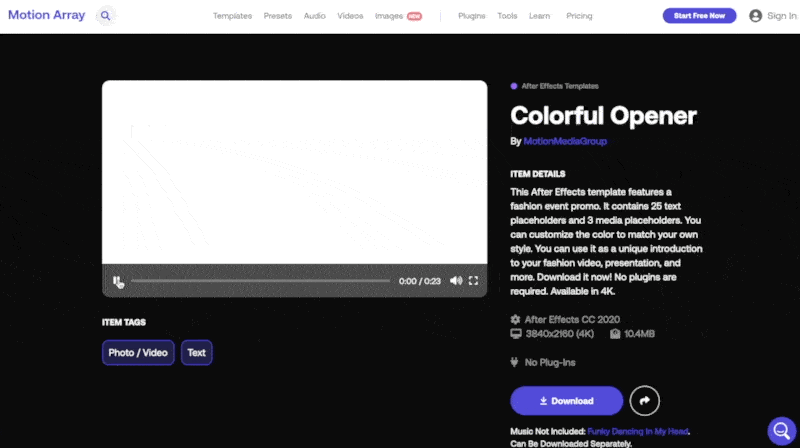The image size is (800, 448).
Task: Pause the video preview
Action: [117, 281]
